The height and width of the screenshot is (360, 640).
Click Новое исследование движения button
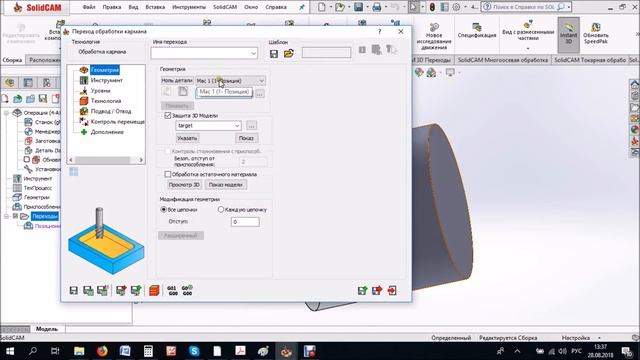coord(434,36)
